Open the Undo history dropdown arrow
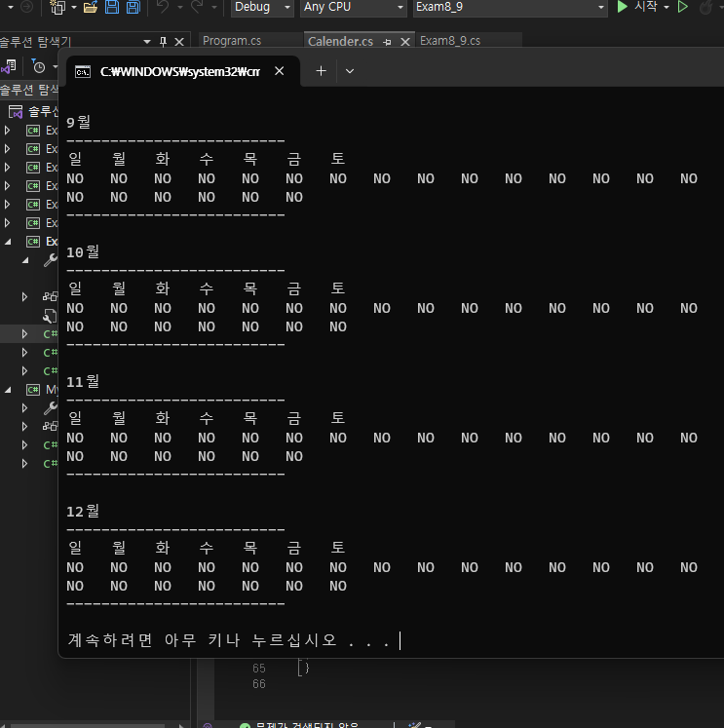724x728 pixels. pyautogui.click(x=180, y=8)
